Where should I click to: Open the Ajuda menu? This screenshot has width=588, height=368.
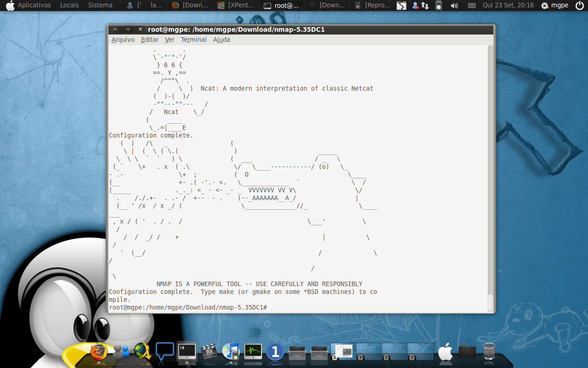click(221, 40)
